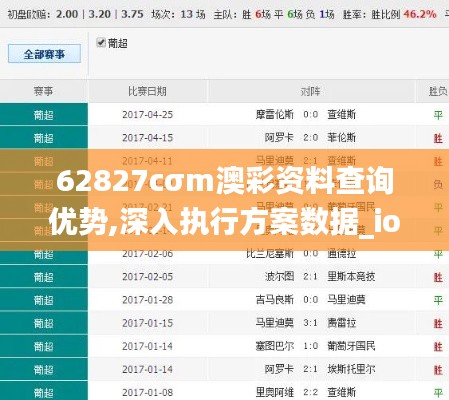Click the 2.00 opening odds value
This screenshot has width=449, height=400.
point(67,14)
